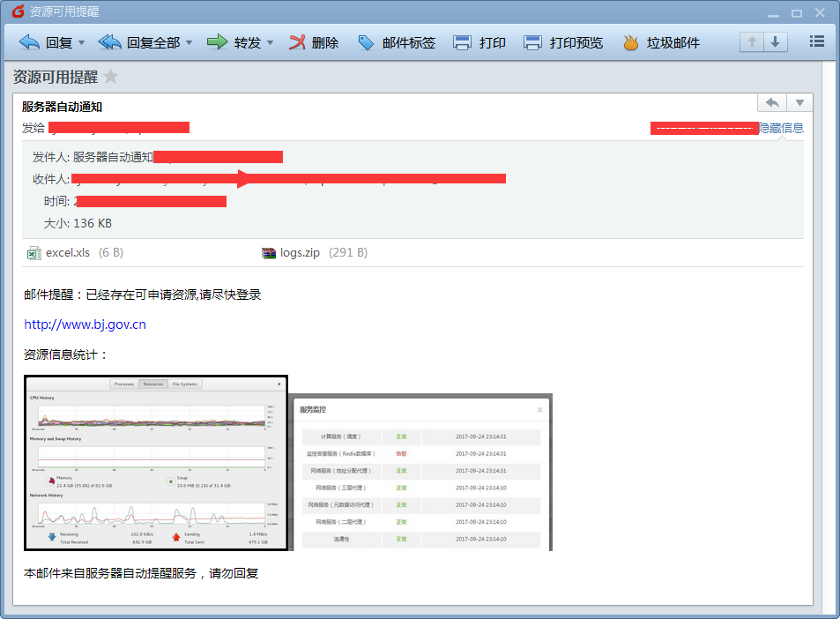Open the http://www.bj.gov.cn link
The image size is (840, 619).
point(85,324)
